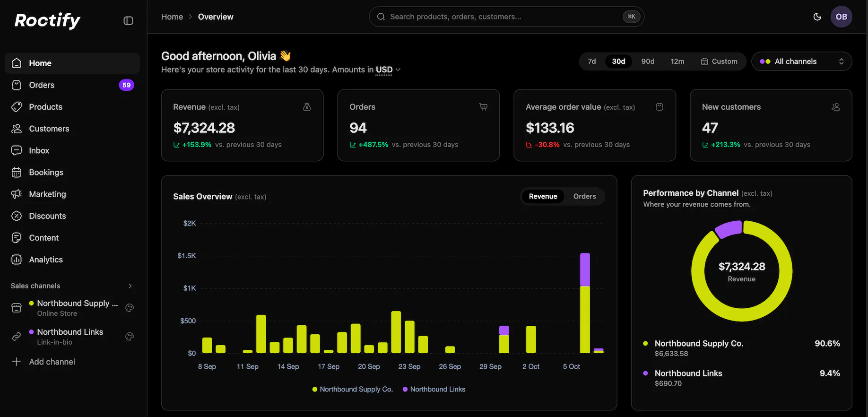Click the Revenue $7,324.28 card value
Viewport: 868px width, 417px height.
[x=204, y=128]
